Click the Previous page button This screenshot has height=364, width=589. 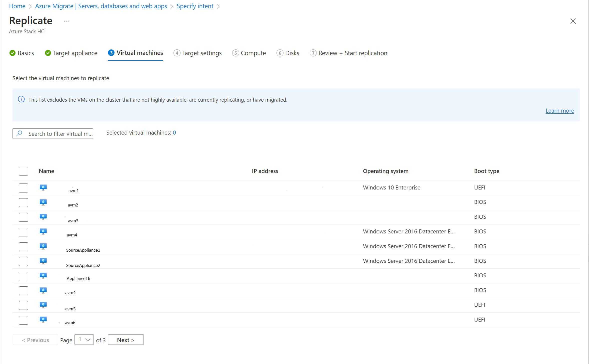35,340
